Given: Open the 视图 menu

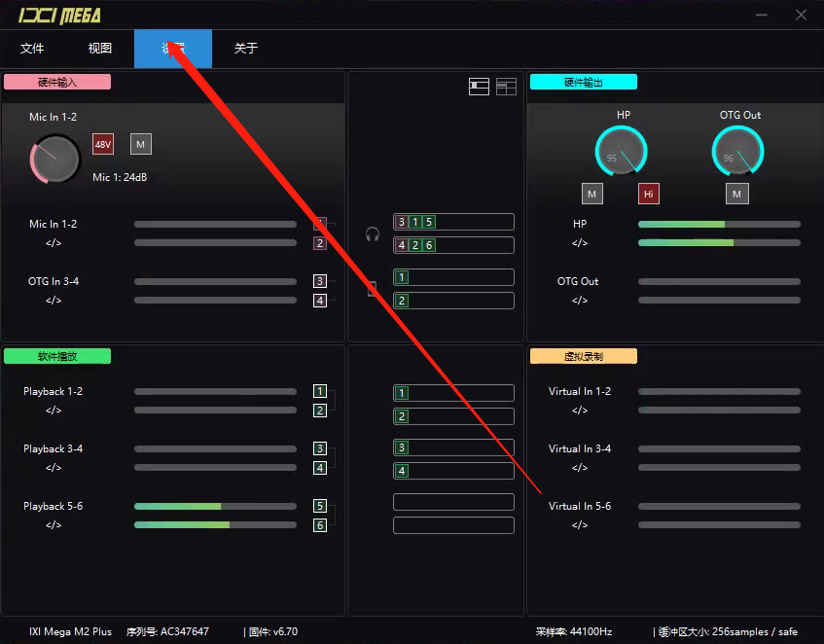Looking at the screenshot, I should pos(100,49).
